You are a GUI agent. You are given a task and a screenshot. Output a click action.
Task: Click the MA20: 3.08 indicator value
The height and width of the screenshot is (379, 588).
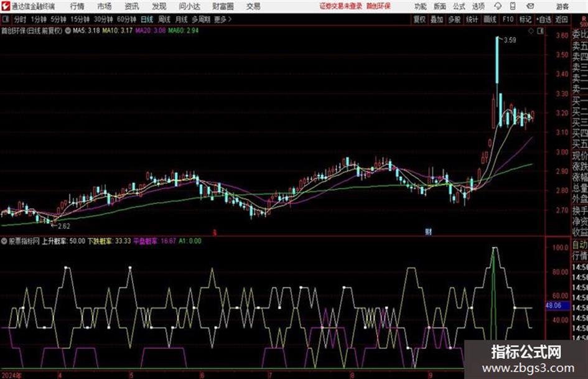[151, 30]
